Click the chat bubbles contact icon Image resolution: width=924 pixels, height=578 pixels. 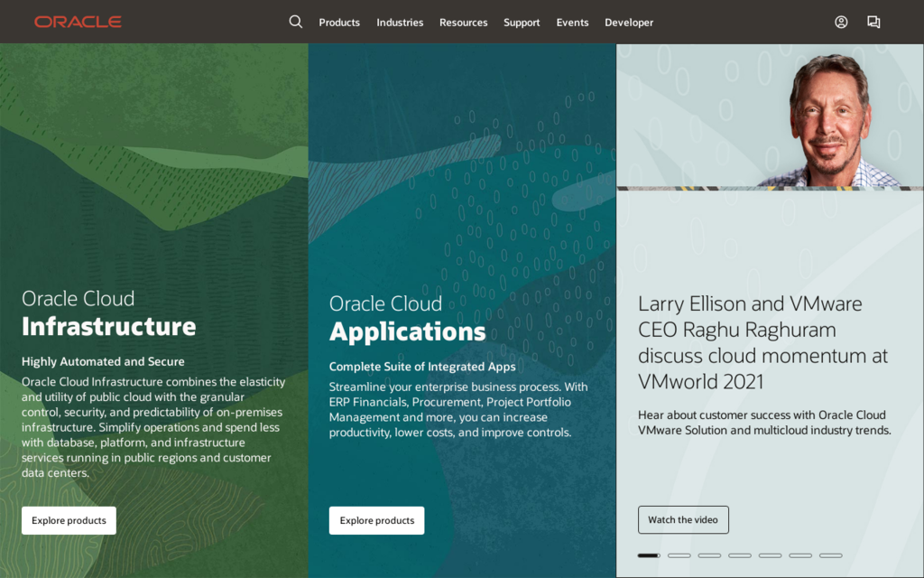tap(873, 22)
